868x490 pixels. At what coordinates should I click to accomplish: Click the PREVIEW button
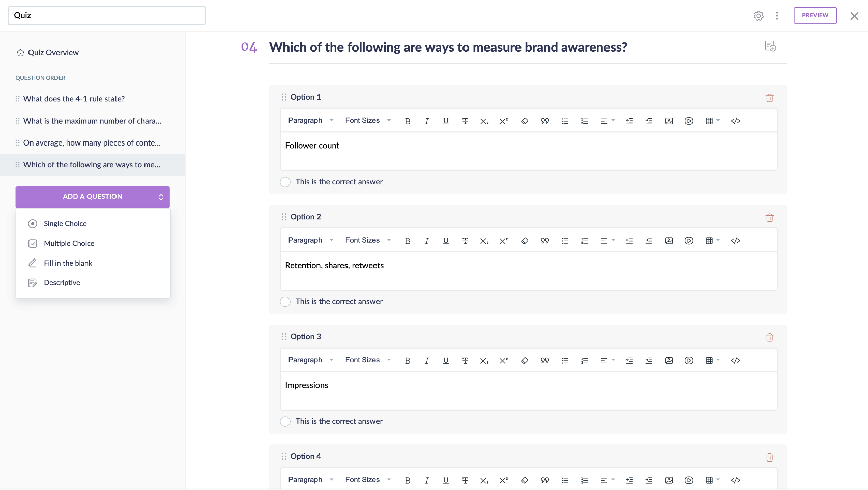click(x=815, y=16)
